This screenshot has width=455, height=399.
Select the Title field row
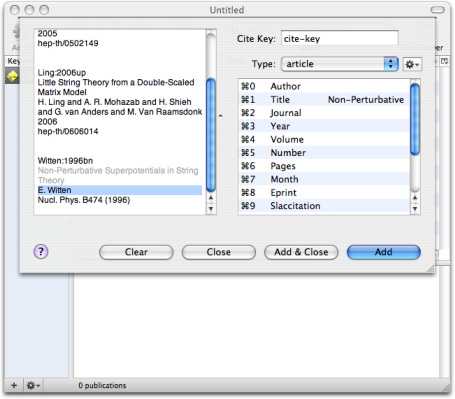pos(324,99)
